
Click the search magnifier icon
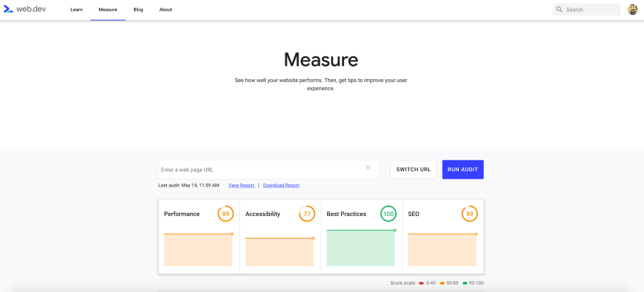[559, 10]
